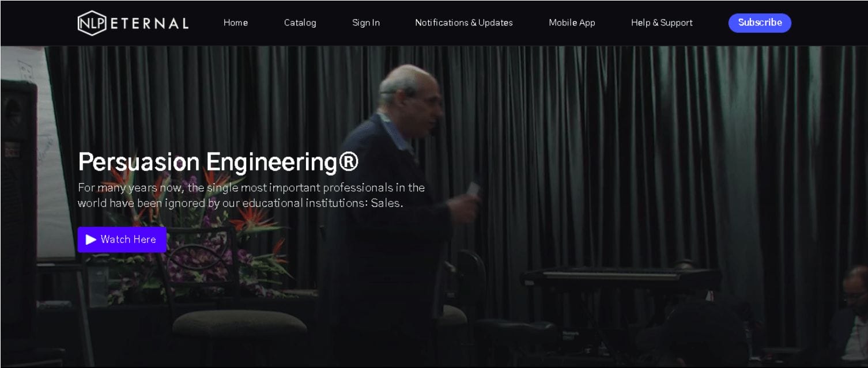This screenshot has width=868, height=368.
Task: Visit Help & Support
Action: [x=662, y=23]
